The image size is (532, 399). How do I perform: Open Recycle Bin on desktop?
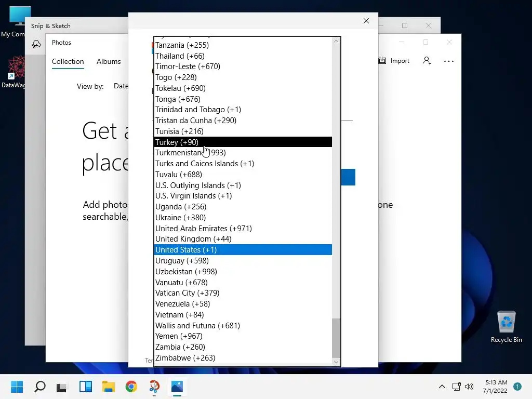(506, 327)
